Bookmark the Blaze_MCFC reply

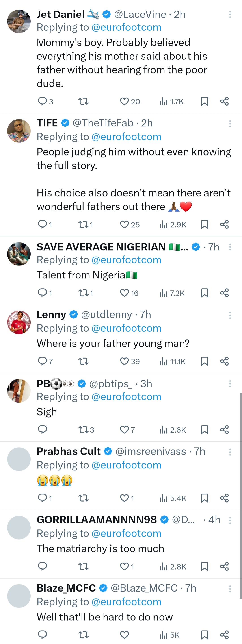point(205,635)
